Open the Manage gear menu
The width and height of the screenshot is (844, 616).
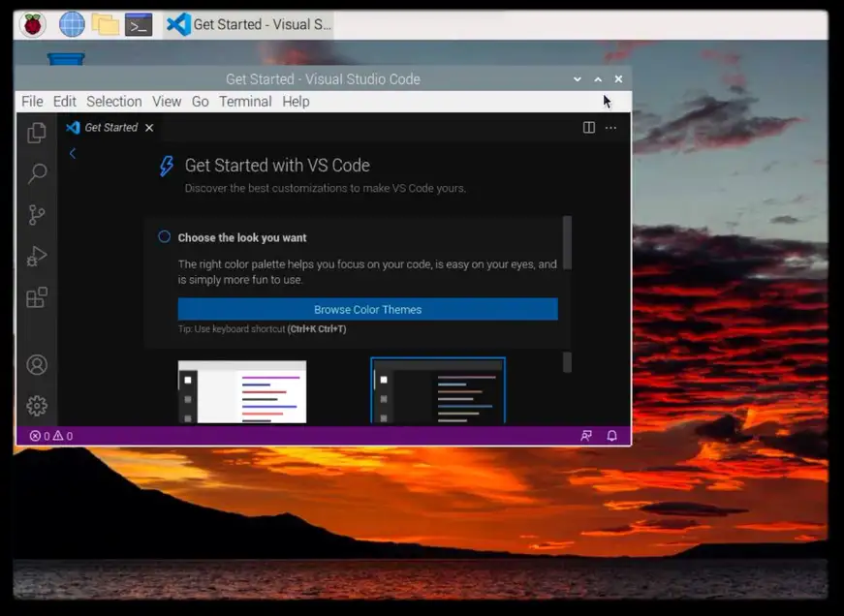click(36, 406)
